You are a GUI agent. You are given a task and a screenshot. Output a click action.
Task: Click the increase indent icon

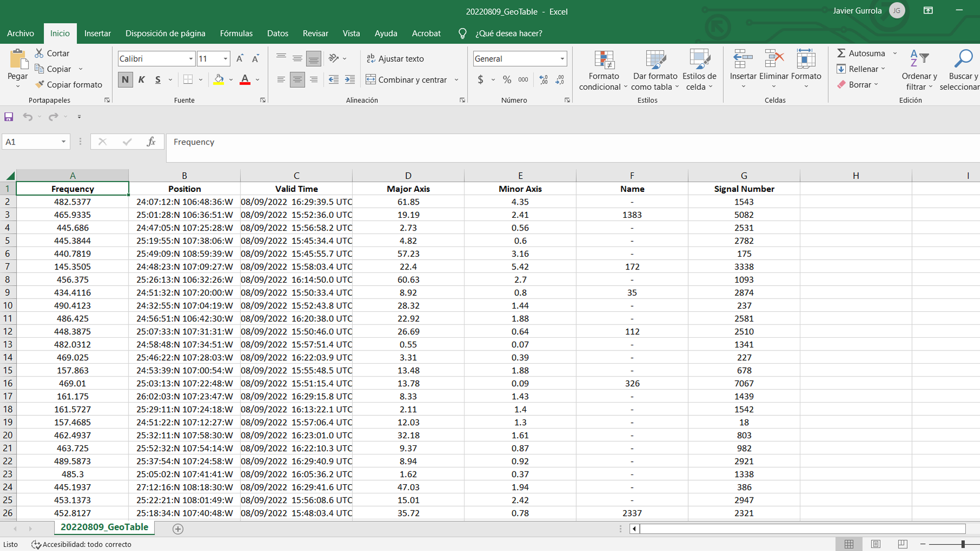pyautogui.click(x=350, y=80)
